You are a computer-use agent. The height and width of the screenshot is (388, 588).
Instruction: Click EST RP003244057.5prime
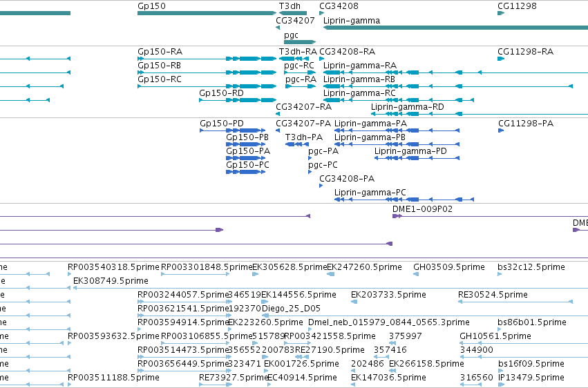(x=183, y=295)
